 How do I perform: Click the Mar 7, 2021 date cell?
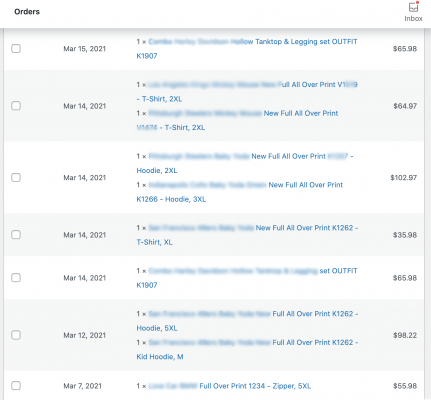pos(82,386)
